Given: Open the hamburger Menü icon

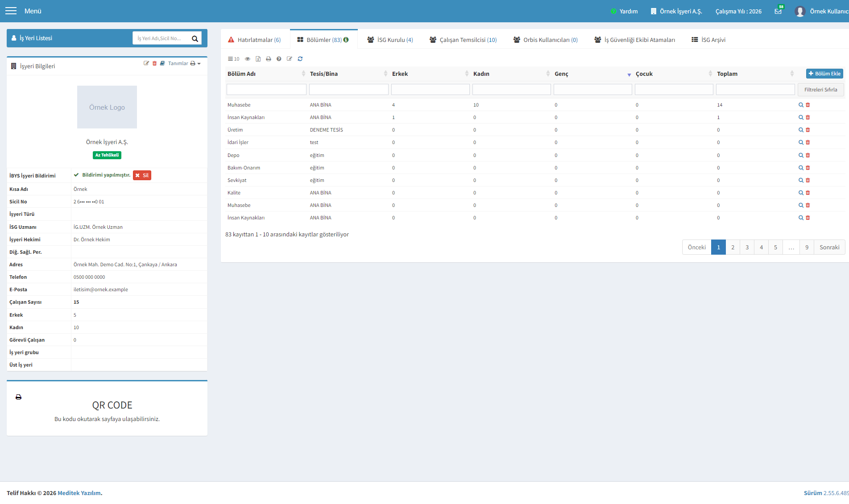Looking at the screenshot, I should (x=11, y=11).
